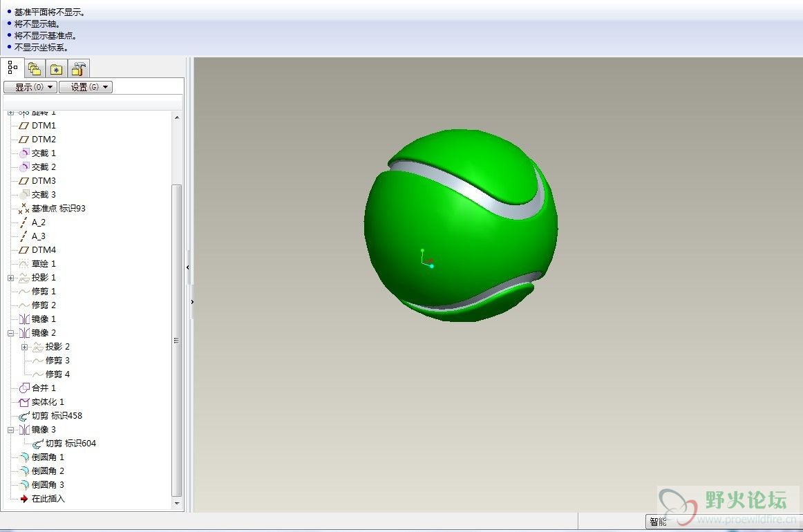803x532 pixels.
Task: Click the model tree scrollbar thumb
Action: (x=177, y=341)
